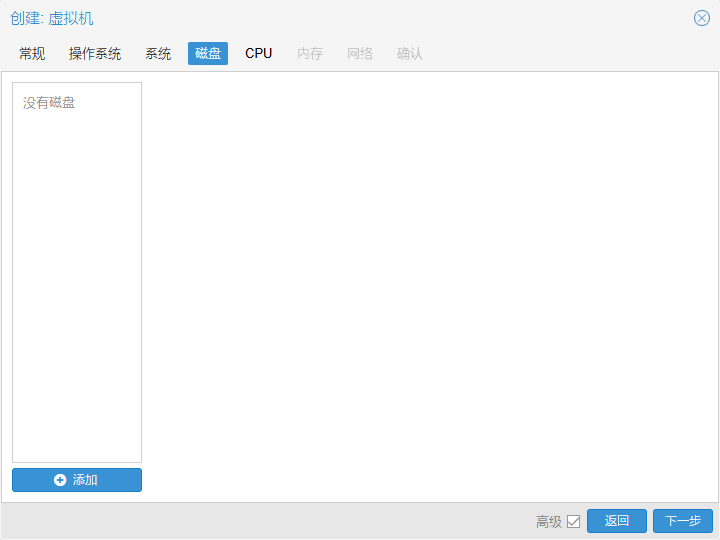Go back with the 返回 button

click(616, 521)
